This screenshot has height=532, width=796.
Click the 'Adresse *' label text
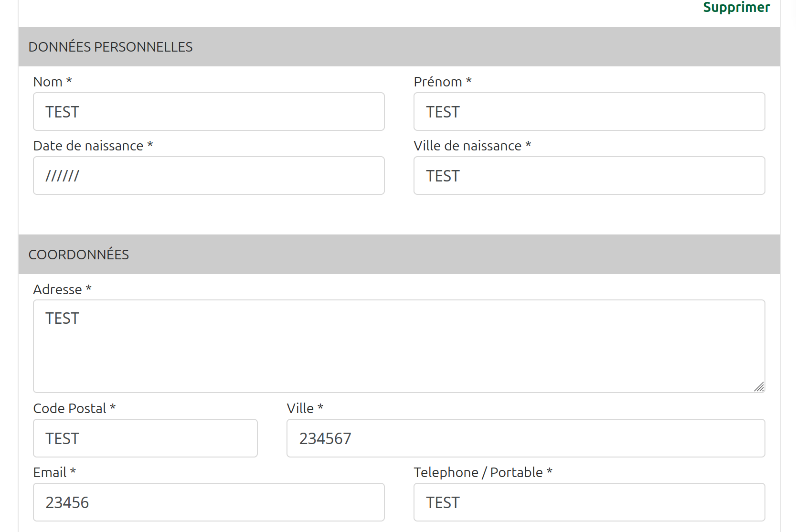click(x=62, y=289)
